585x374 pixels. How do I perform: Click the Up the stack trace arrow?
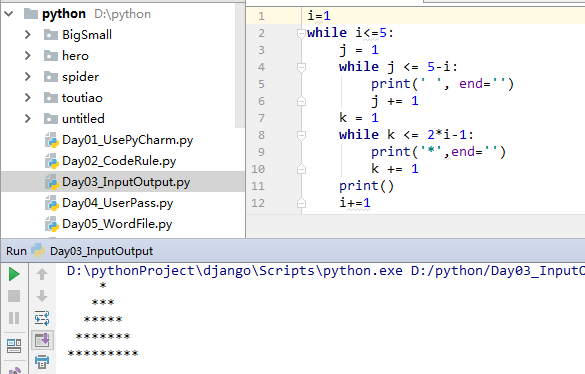click(x=42, y=274)
